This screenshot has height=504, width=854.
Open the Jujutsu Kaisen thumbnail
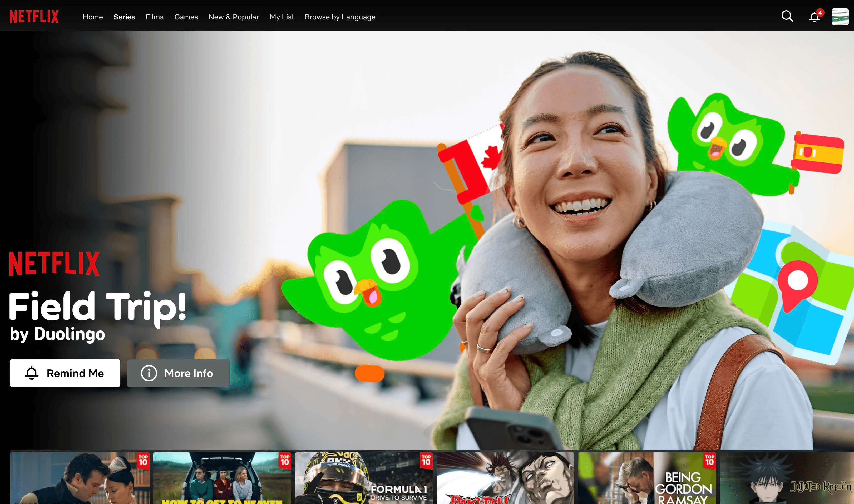click(x=787, y=478)
